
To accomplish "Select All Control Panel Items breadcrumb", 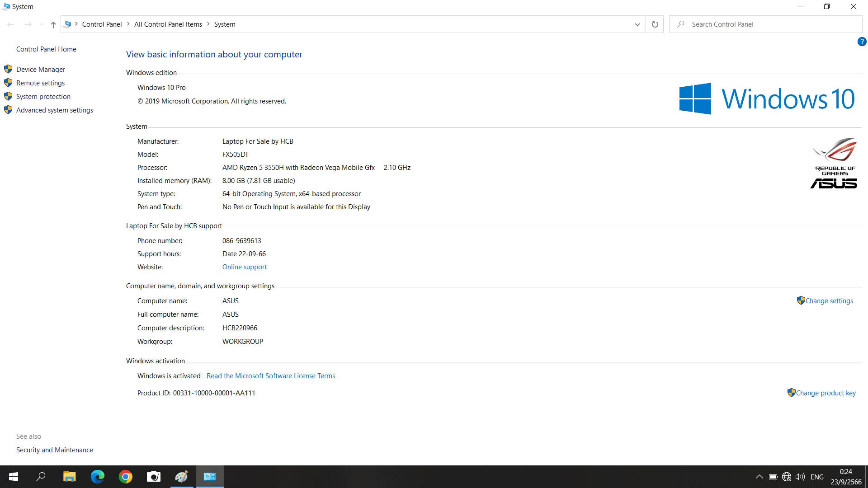I will pyautogui.click(x=168, y=24).
